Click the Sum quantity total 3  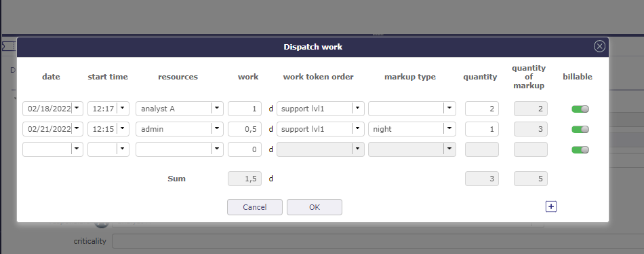pyautogui.click(x=482, y=179)
